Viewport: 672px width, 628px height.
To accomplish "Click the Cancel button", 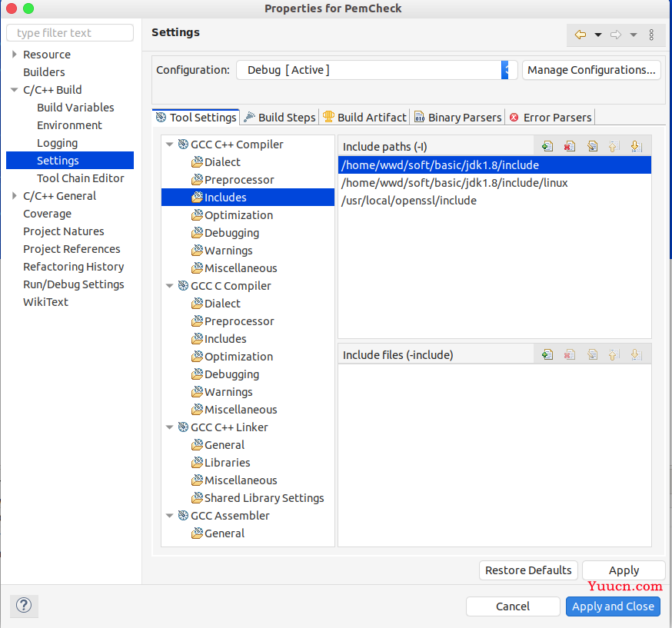I will [513, 606].
